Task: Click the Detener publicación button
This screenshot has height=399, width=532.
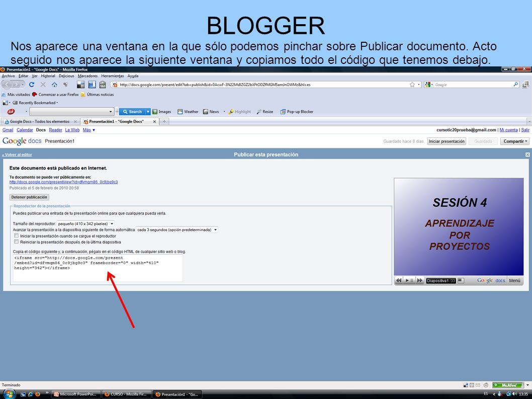Action: tap(29, 197)
